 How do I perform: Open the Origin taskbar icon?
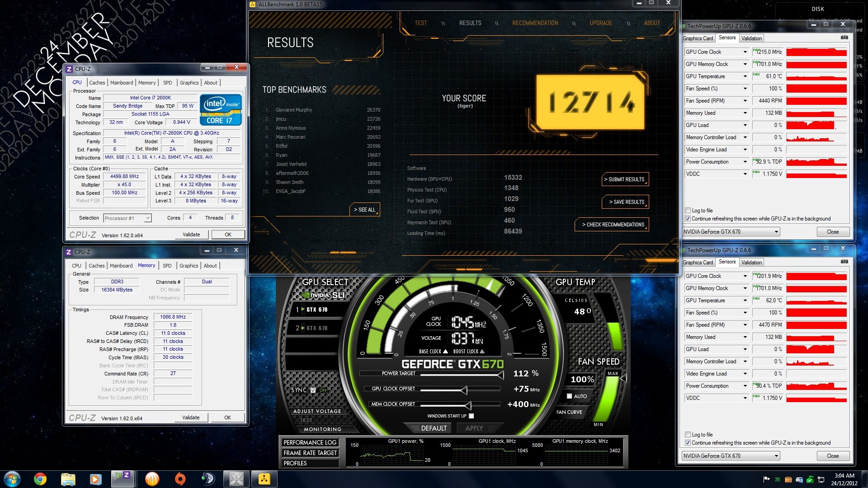[180, 479]
